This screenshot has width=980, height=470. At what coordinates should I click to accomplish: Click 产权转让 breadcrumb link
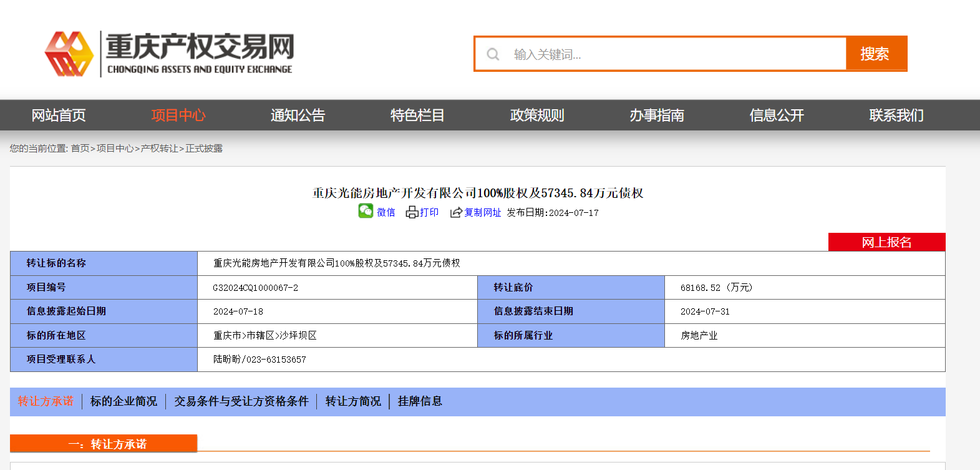pos(160,149)
